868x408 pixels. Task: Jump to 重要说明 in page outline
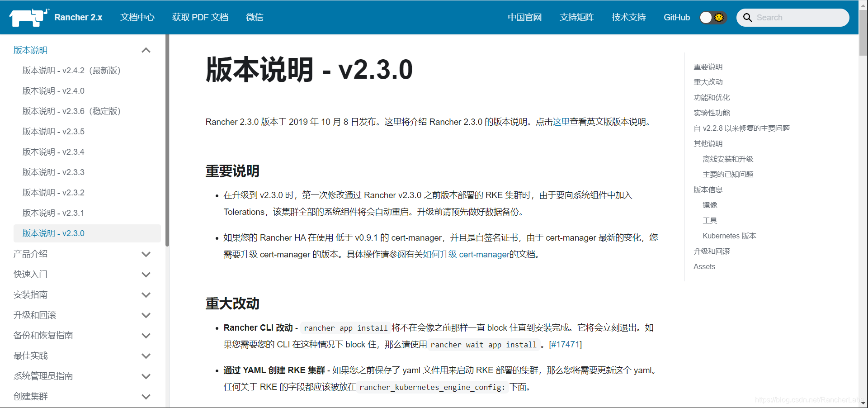point(708,67)
